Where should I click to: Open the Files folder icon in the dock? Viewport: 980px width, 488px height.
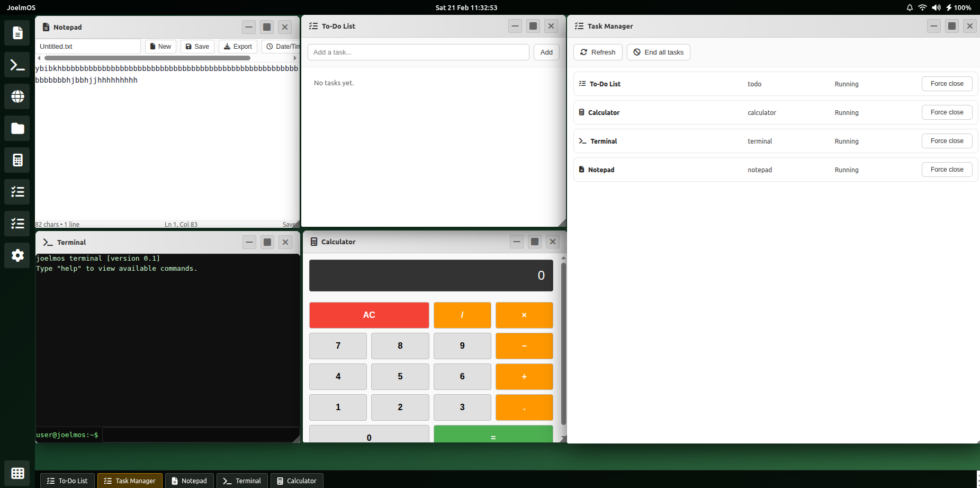(17, 128)
